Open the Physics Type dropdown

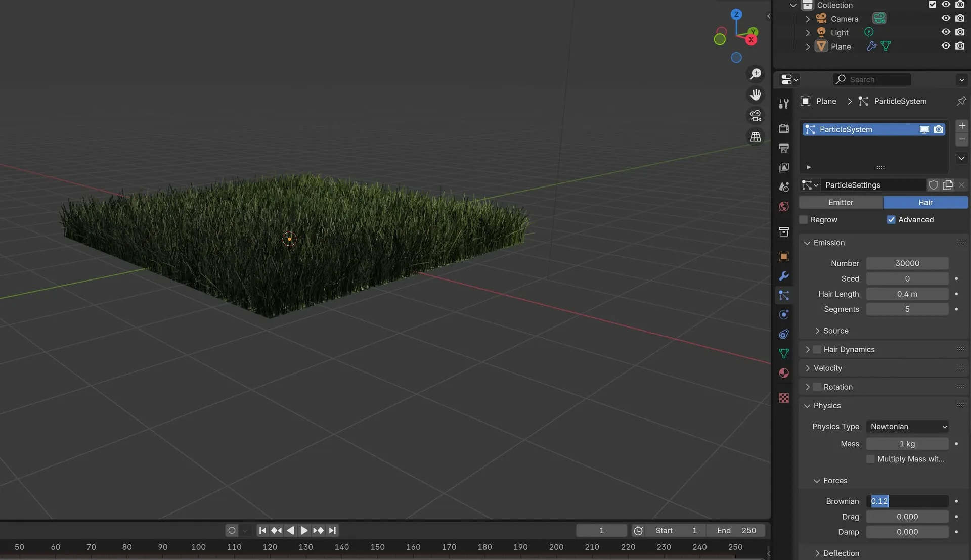pos(908,427)
